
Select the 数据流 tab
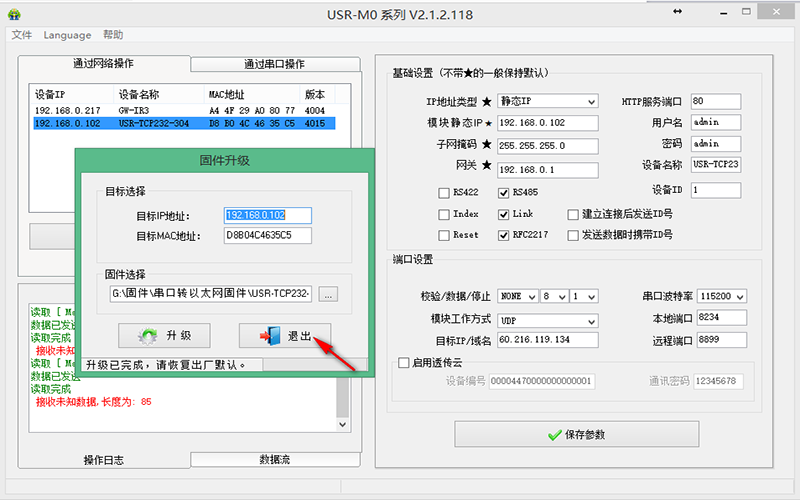pos(274,460)
